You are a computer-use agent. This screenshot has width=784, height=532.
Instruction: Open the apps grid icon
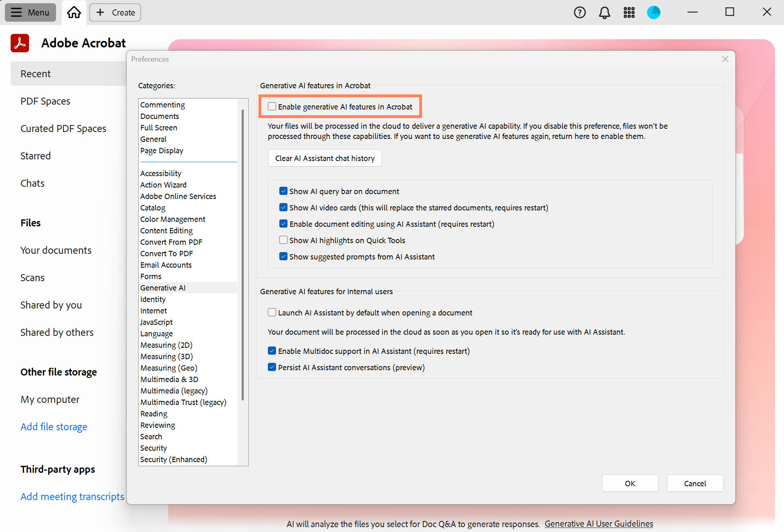pyautogui.click(x=629, y=12)
